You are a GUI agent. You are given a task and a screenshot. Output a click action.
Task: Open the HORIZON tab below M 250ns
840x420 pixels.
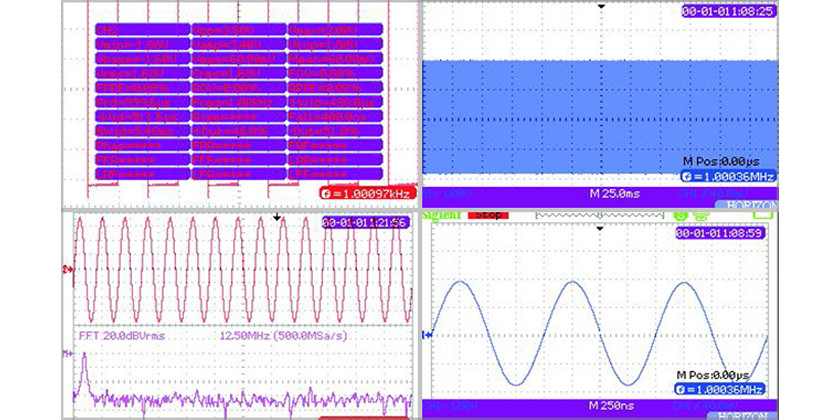point(744,413)
